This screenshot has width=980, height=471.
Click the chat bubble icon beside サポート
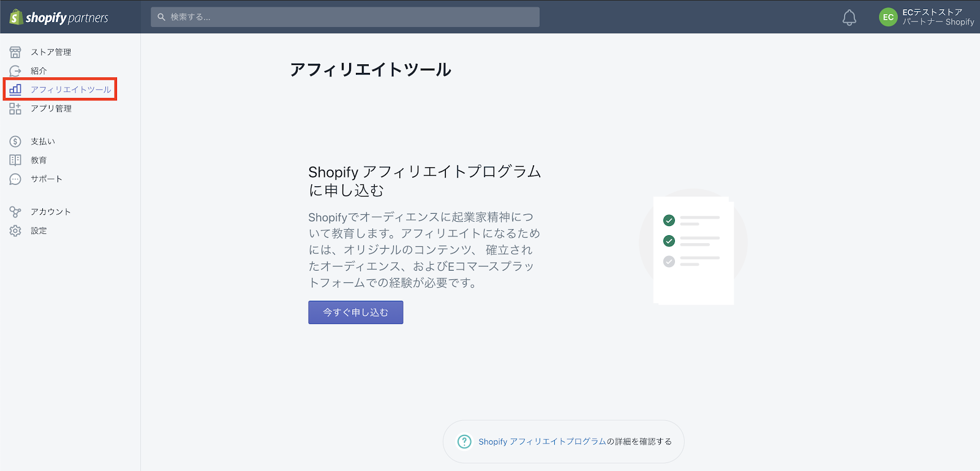coord(15,179)
